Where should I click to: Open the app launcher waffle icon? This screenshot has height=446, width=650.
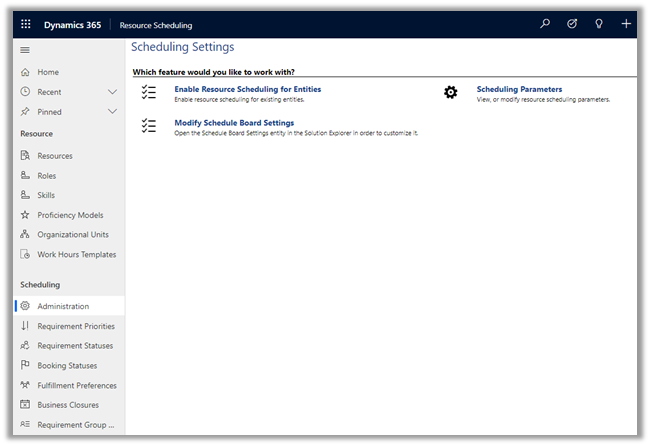[26, 24]
